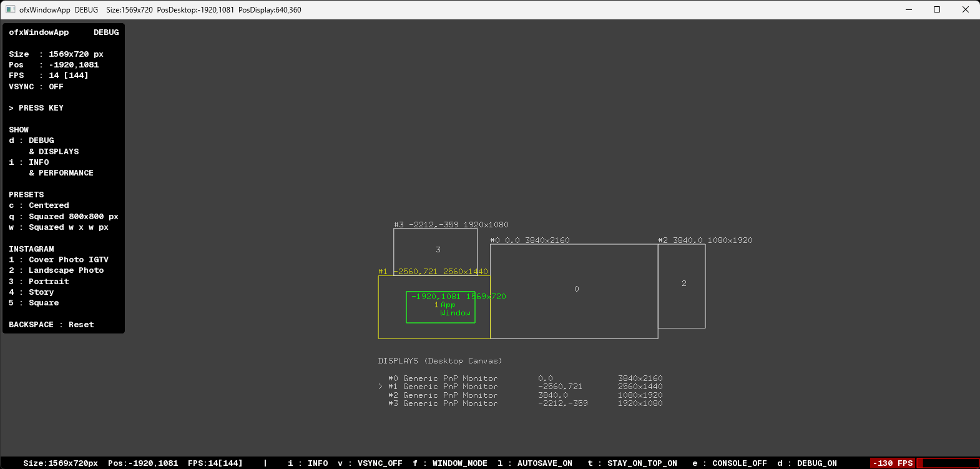Click display rectangle number 3 in diagram

tap(436, 252)
